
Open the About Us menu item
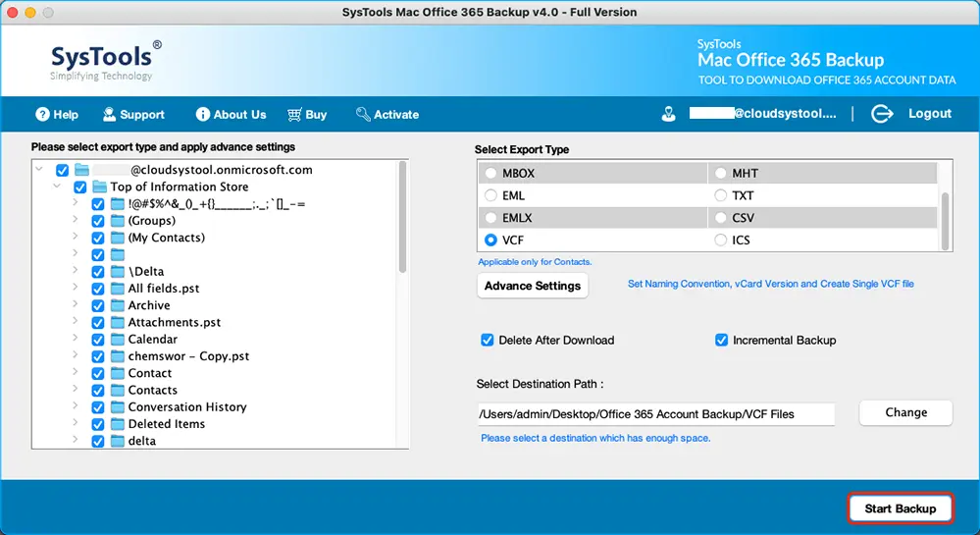[x=231, y=115]
